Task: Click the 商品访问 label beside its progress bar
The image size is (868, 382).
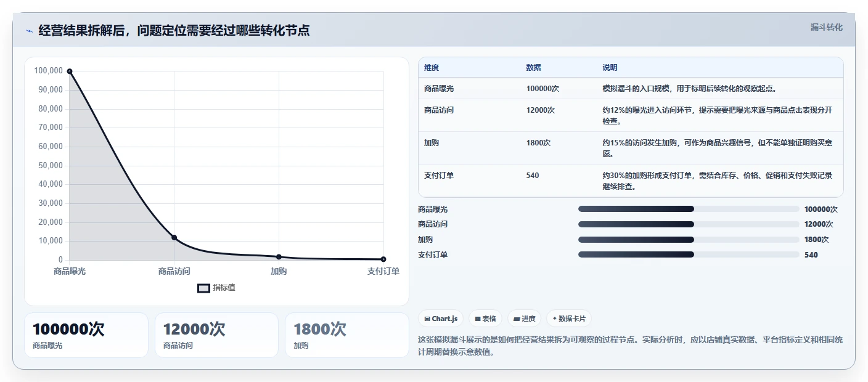Action: (433, 224)
